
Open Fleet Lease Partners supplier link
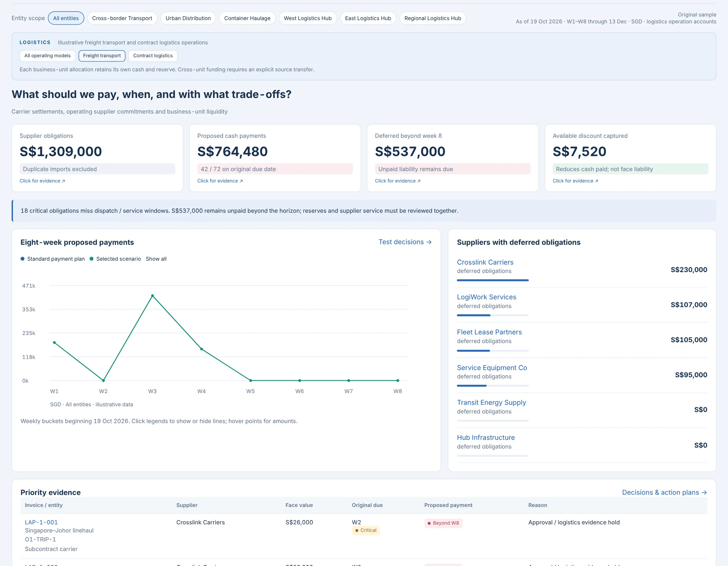[489, 332]
